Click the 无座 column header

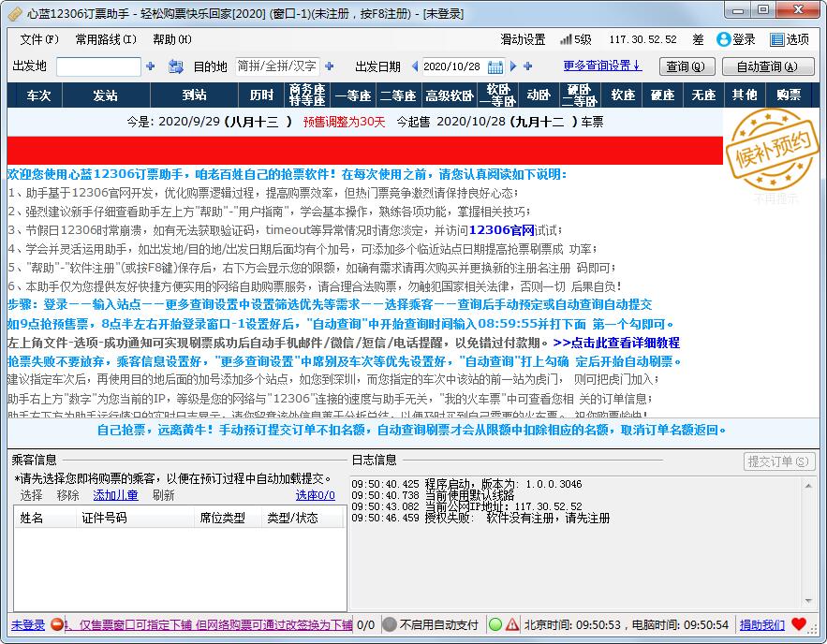pyautogui.click(x=703, y=95)
